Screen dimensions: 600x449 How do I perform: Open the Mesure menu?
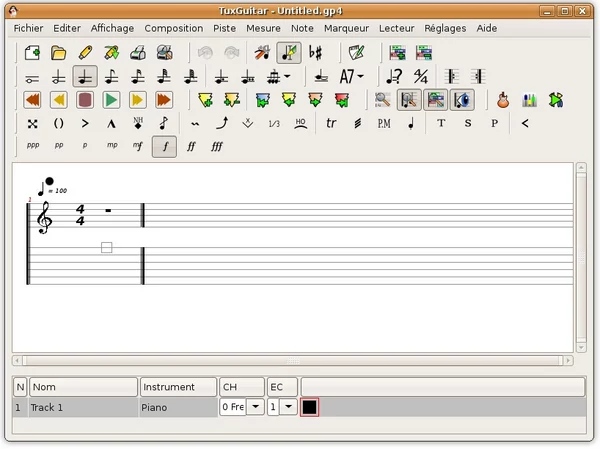click(263, 28)
